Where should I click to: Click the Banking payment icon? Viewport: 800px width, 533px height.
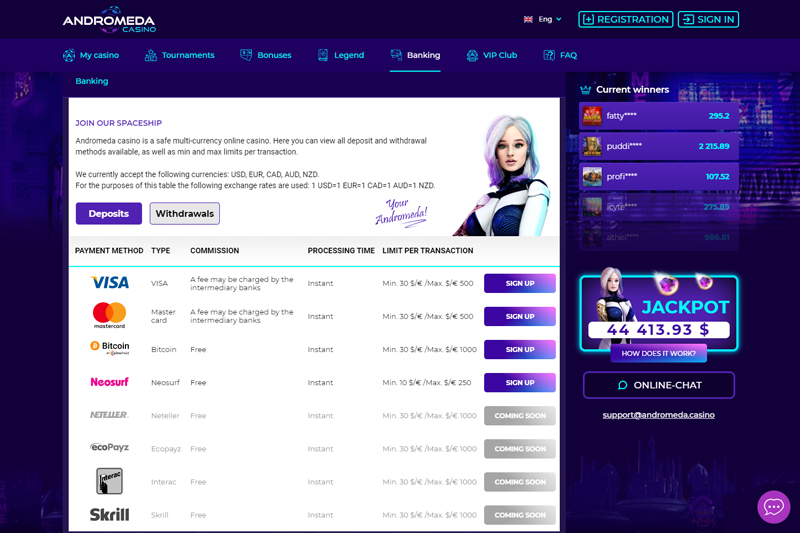pyautogui.click(x=396, y=55)
